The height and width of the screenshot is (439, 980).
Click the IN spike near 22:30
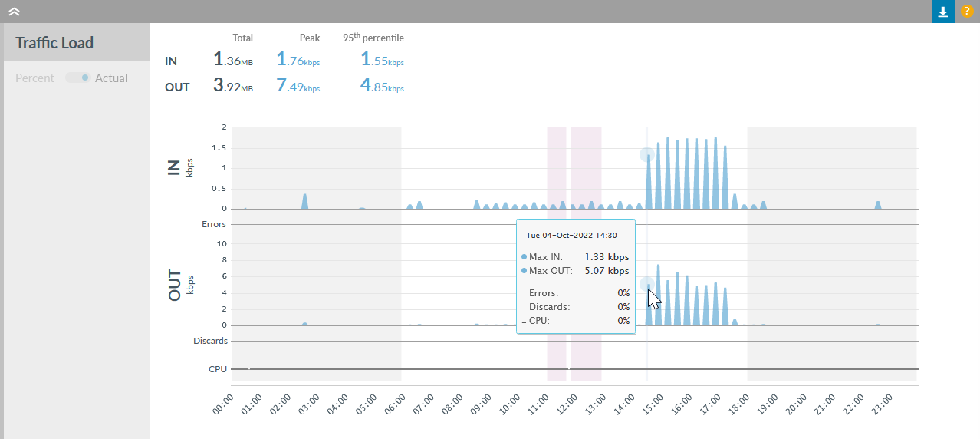point(878,205)
